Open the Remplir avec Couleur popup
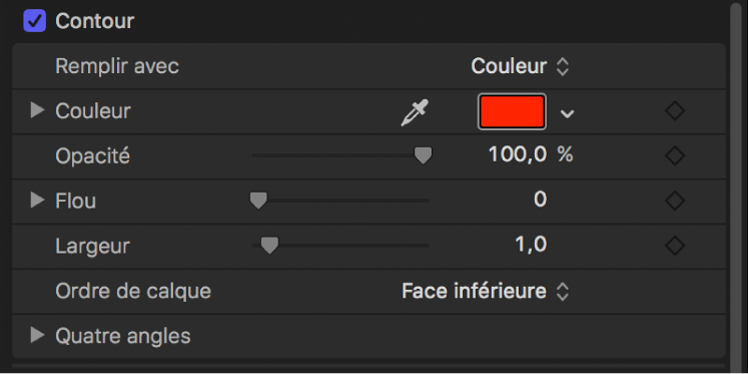The height and width of the screenshot is (374, 748). (x=520, y=66)
